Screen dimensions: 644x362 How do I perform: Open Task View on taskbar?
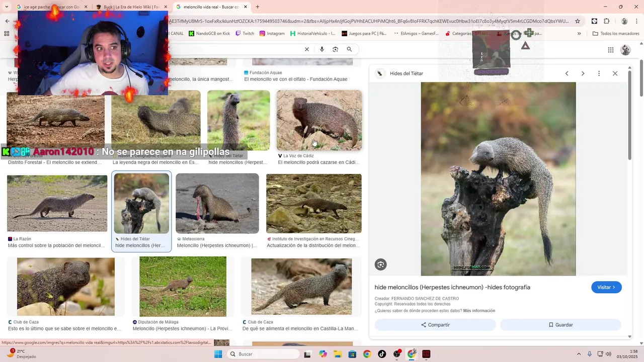click(x=307, y=354)
